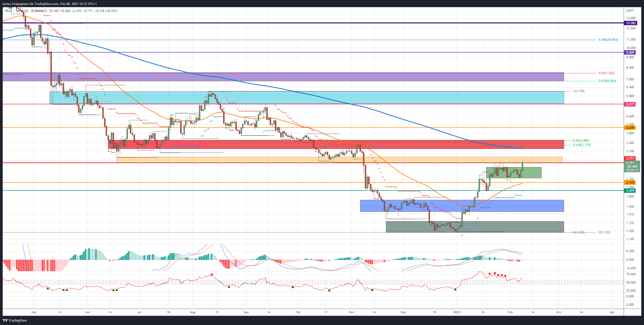Click the Nov label on time axis

(352, 312)
